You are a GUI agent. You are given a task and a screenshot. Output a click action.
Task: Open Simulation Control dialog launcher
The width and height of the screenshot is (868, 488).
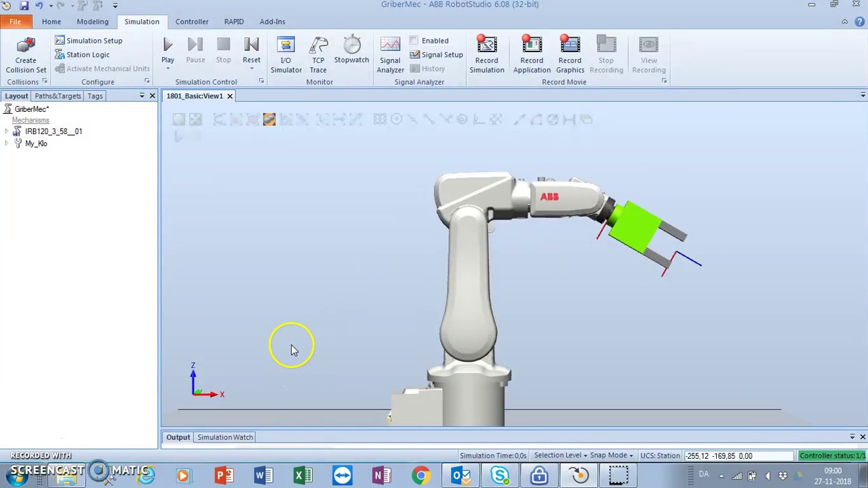click(x=261, y=81)
